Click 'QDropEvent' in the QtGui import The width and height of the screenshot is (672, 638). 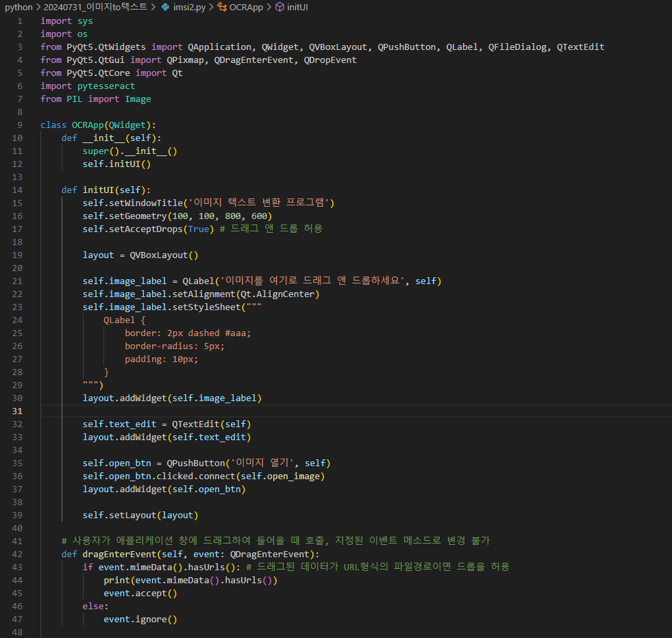click(x=330, y=60)
